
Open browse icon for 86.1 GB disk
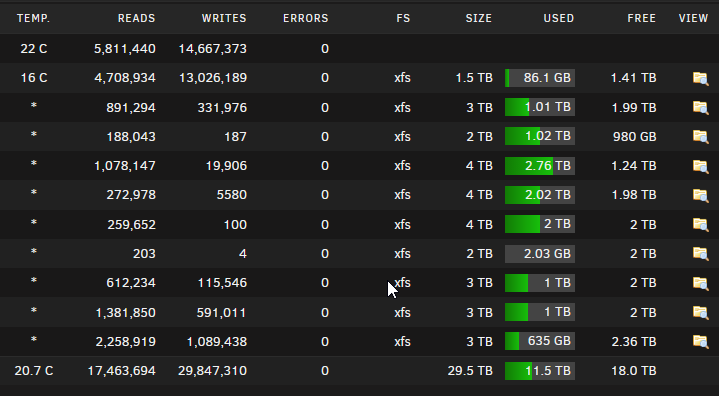[700, 78]
